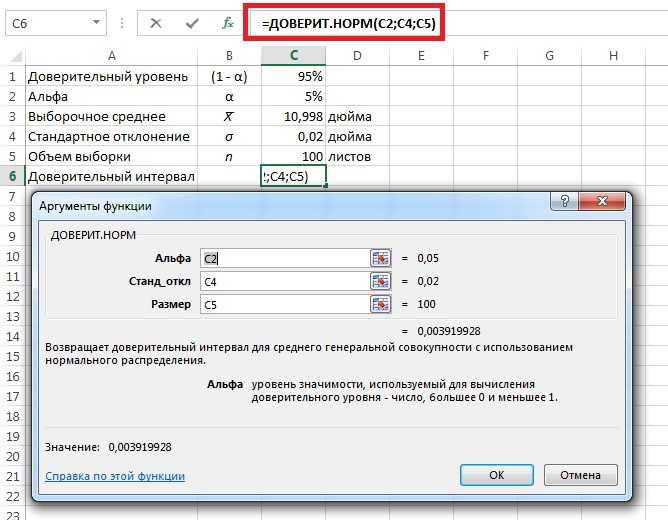Image resolution: width=668 pixels, height=520 pixels.
Task: Close the Аргументы функции dialog
Action: [x=602, y=201]
